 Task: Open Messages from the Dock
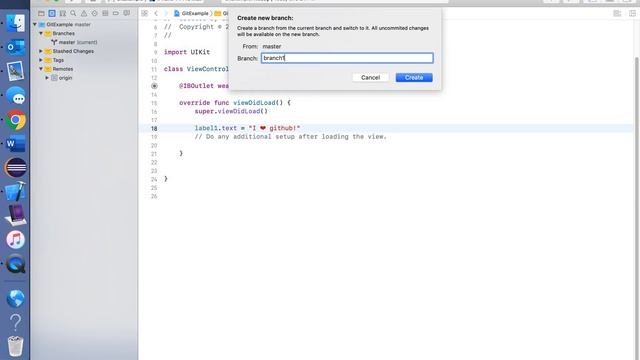(x=16, y=96)
